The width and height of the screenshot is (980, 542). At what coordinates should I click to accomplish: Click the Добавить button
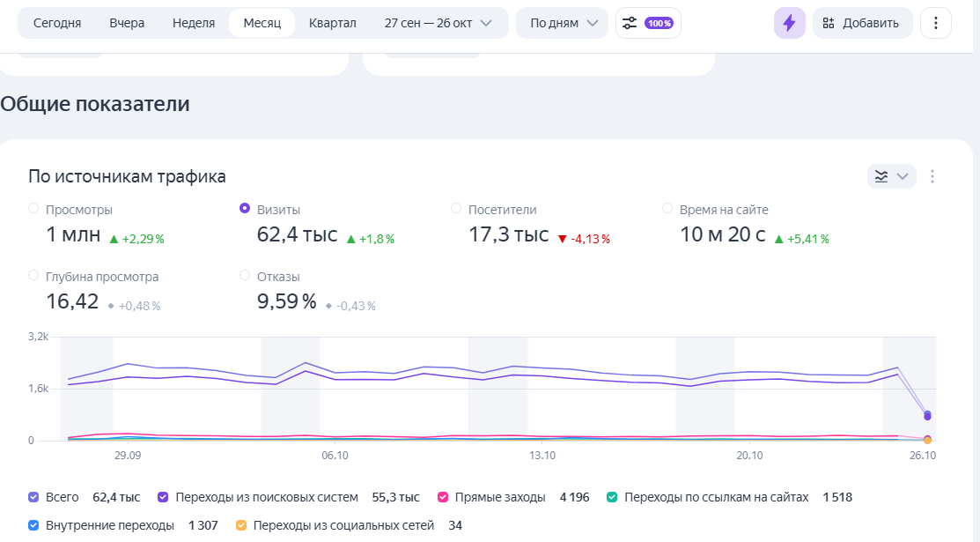coord(863,23)
